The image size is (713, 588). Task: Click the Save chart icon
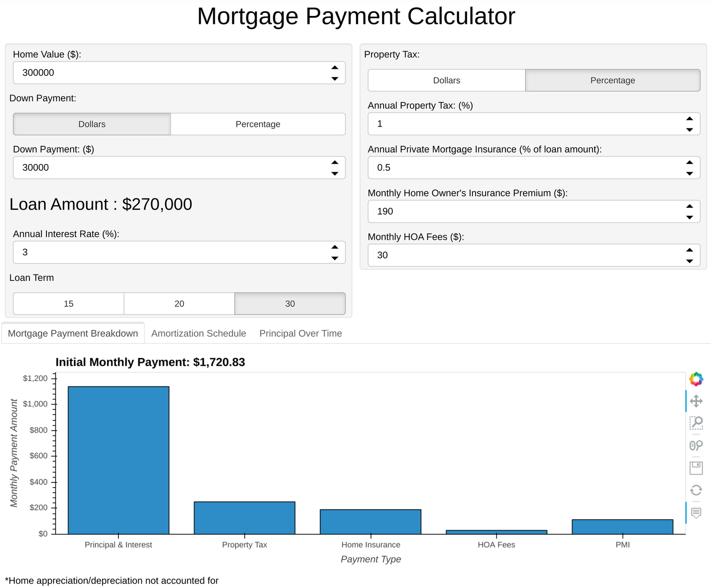tap(696, 468)
